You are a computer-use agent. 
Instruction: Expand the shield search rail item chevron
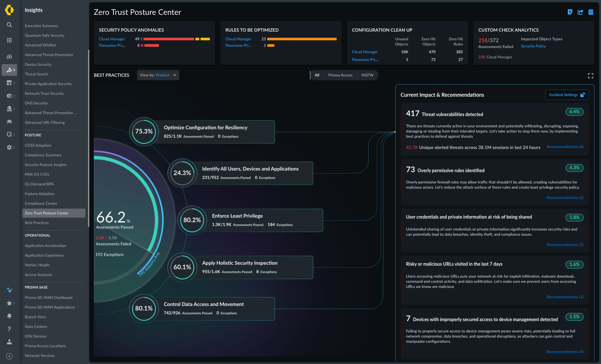pyautogui.click(x=14, y=134)
